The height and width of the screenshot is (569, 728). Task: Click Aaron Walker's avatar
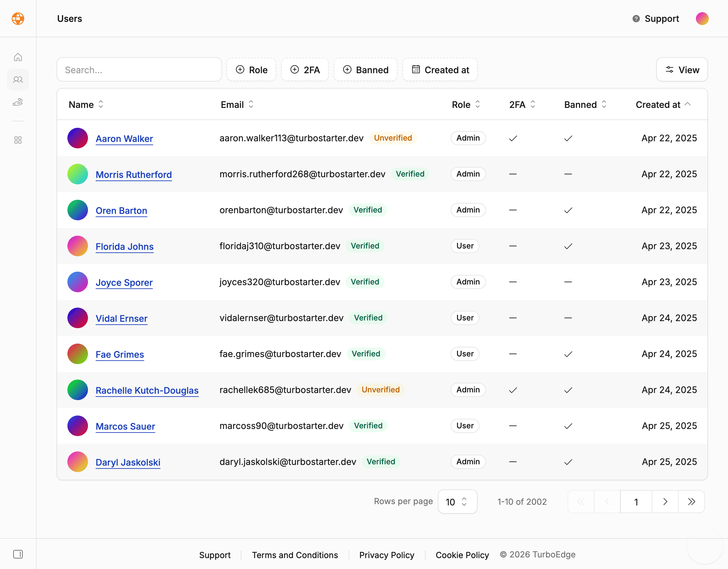[77, 138]
